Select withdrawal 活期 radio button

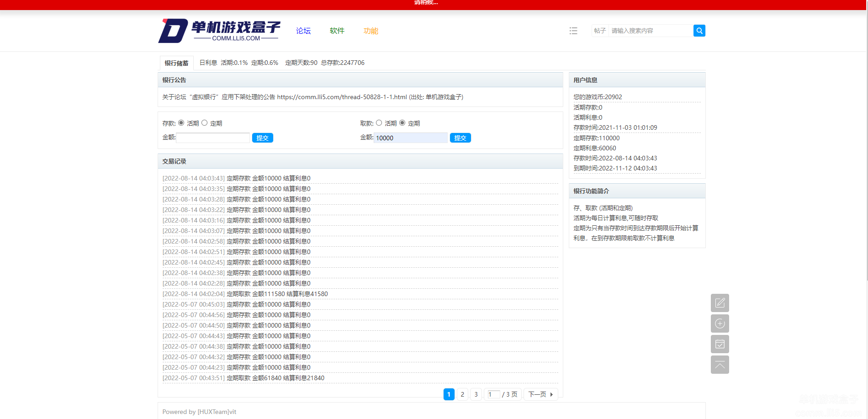(x=379, y=123)
